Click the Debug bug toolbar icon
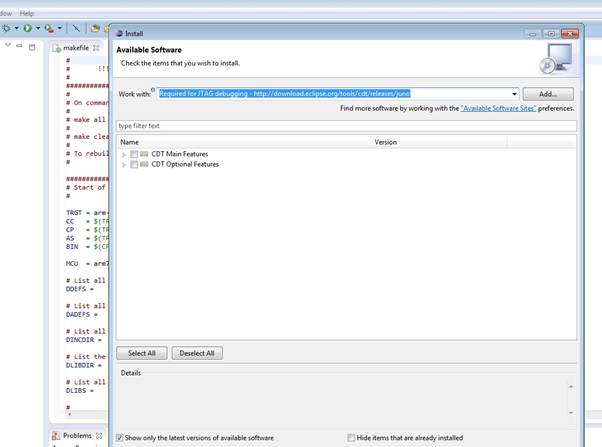Viewport: 602px width, 447px height. [x=6, y=28]
